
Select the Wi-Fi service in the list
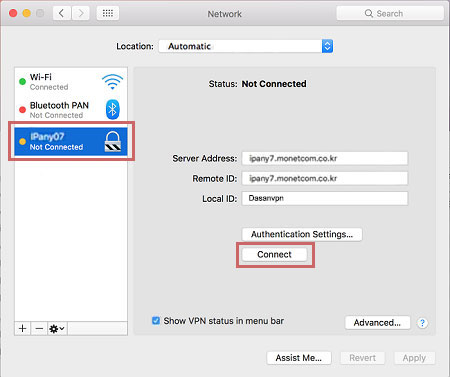point(71,82)
